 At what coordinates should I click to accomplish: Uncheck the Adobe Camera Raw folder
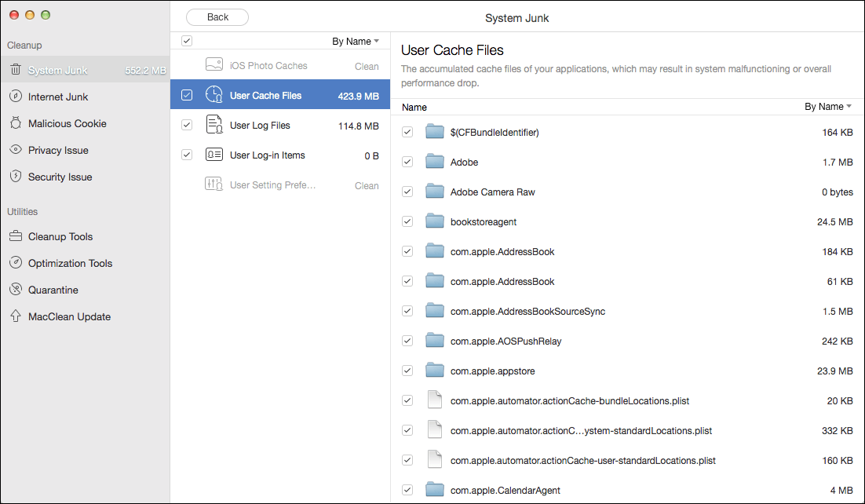[x=407, y=191]
